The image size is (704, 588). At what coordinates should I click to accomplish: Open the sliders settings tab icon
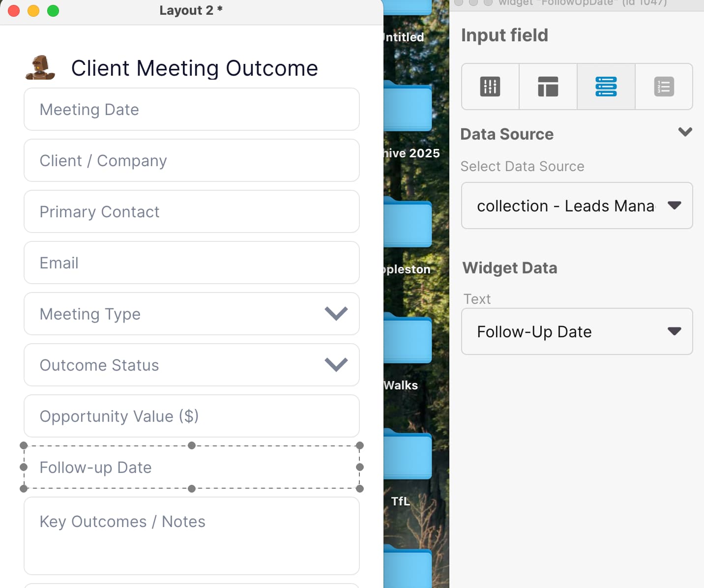[x=490, y=87]
